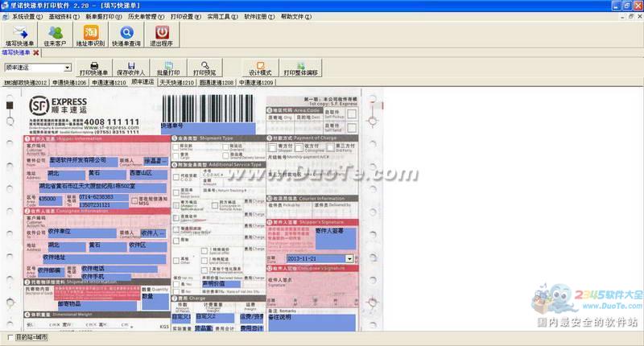Click the sender mobile field 13507231121
This screenshot has width=644, height=346.
(x=103, y=204)
